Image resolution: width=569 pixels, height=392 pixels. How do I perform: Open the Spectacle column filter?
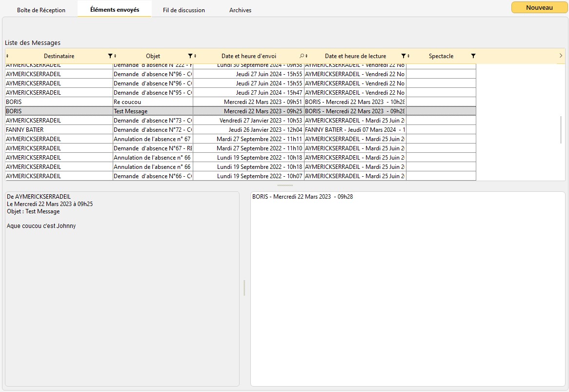tap(473, 56)
